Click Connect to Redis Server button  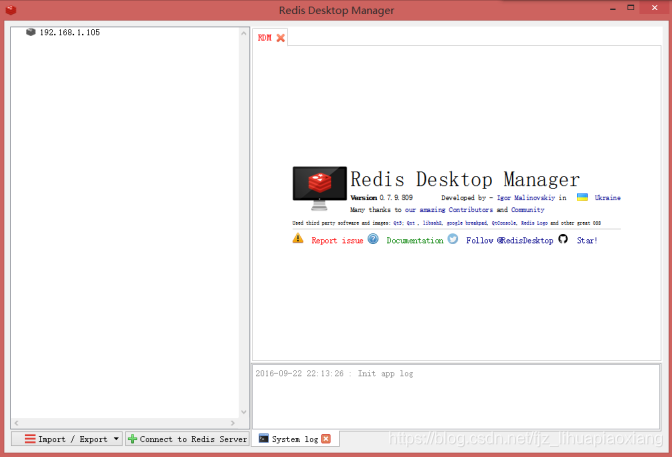click(187, 439)
